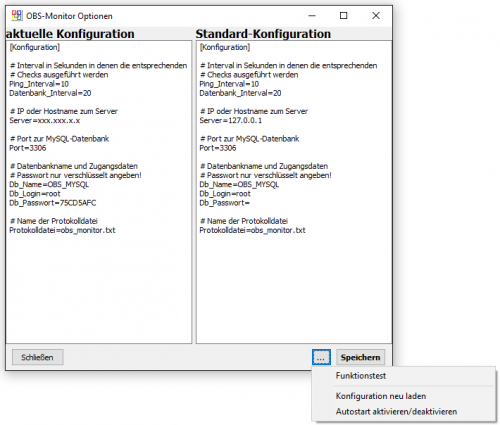Click comment '# Name der Protokolldatei' in Standard-Konfiguration
The height and width of the screenshot is (425, 500).
coord(244,221)
